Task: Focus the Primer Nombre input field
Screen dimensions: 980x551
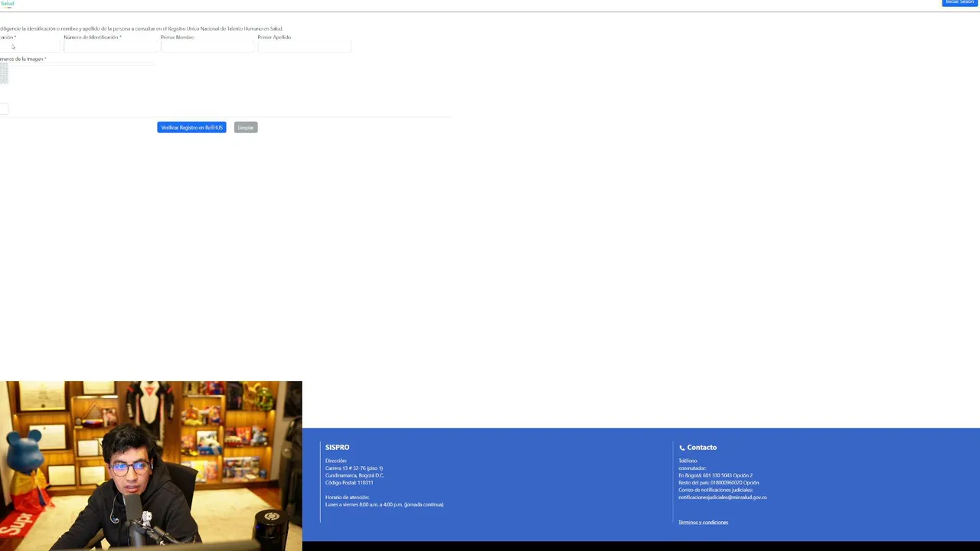Action: click(x=207, y=47)
